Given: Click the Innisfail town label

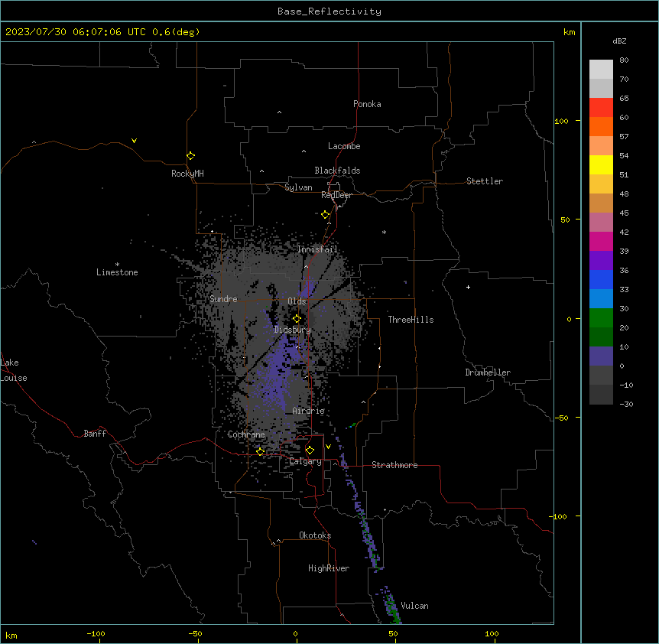Looking at the screenshot, I should (x=317, y=249).
